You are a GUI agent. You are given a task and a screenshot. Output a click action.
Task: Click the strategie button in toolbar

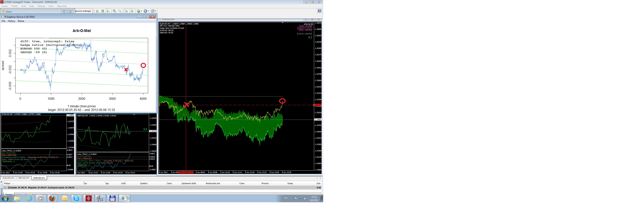(83, 11)
